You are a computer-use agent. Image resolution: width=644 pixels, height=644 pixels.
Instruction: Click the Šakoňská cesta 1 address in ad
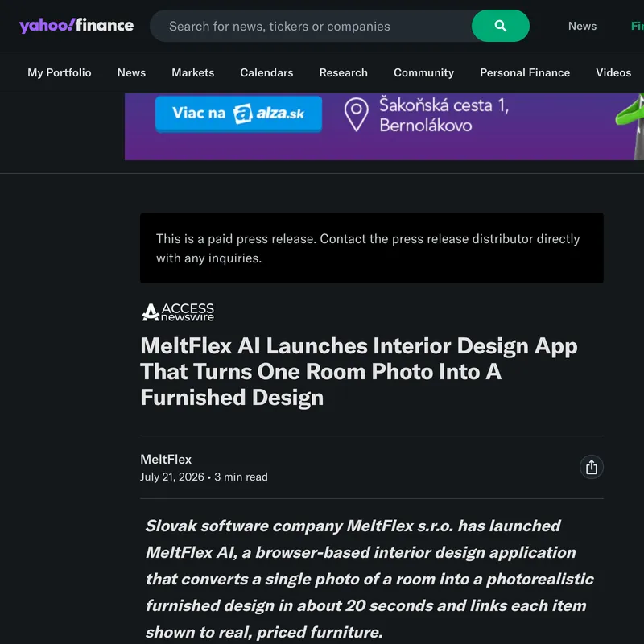pyautogui.click(x=444, y=114)
